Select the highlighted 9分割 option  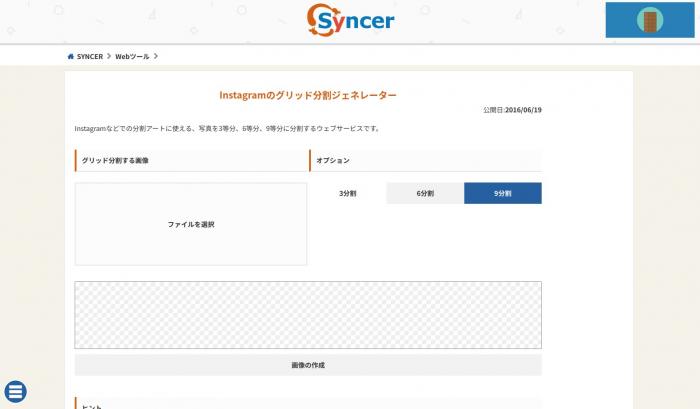click(x=502, y=193)
